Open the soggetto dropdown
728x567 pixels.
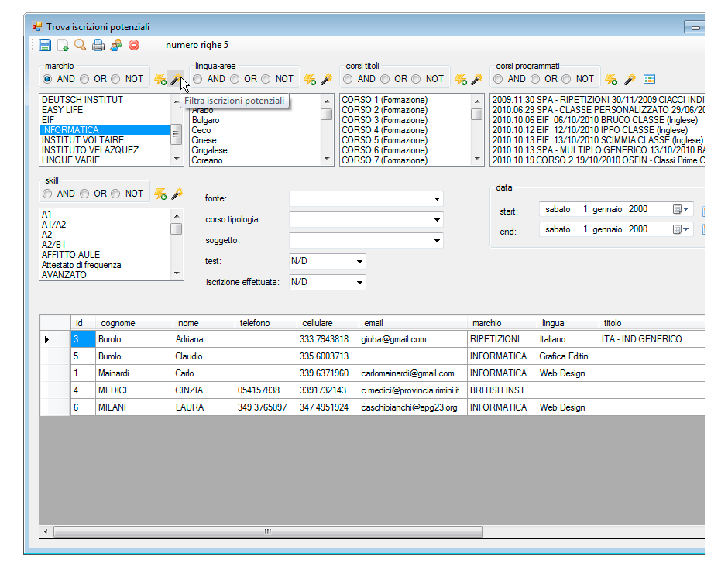[x=437, y=241]
